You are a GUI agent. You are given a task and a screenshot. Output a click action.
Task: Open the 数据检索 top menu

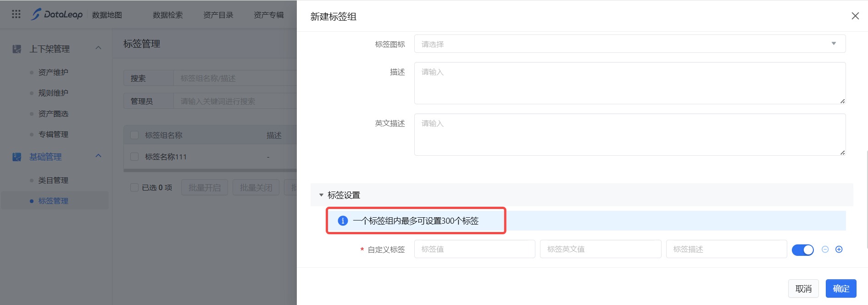(167, 15)
